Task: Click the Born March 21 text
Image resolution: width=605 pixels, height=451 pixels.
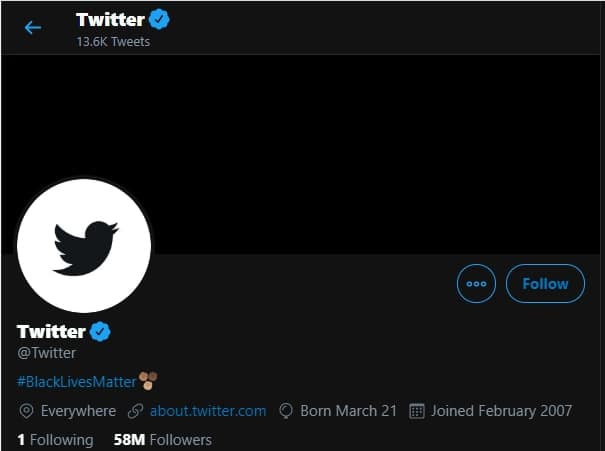Action: 348,411
